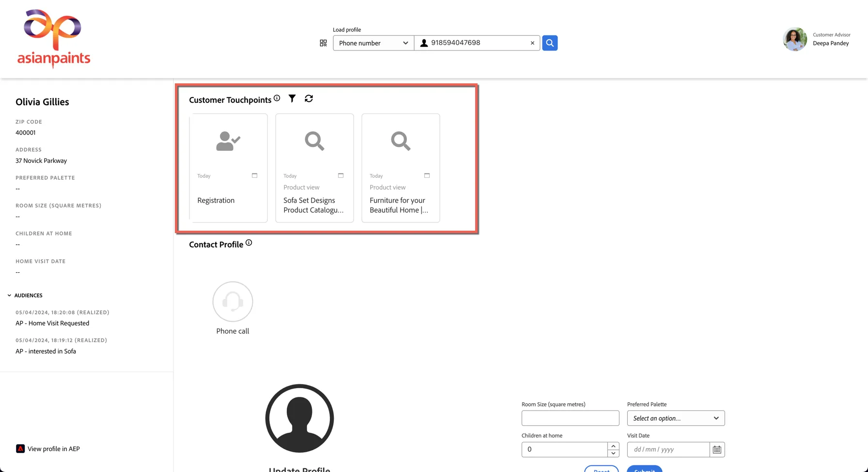Click Deepa Pandey's avatar photo

tap(795, 39)
